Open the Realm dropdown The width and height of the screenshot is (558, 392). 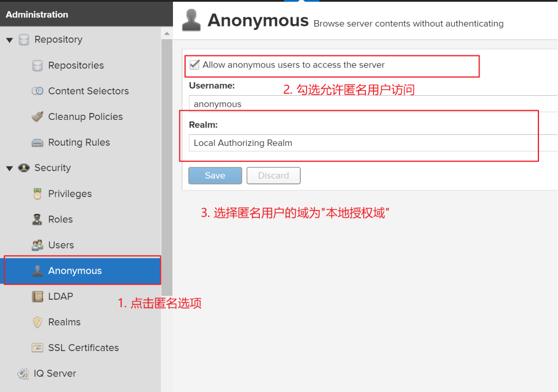coord(373,143)
